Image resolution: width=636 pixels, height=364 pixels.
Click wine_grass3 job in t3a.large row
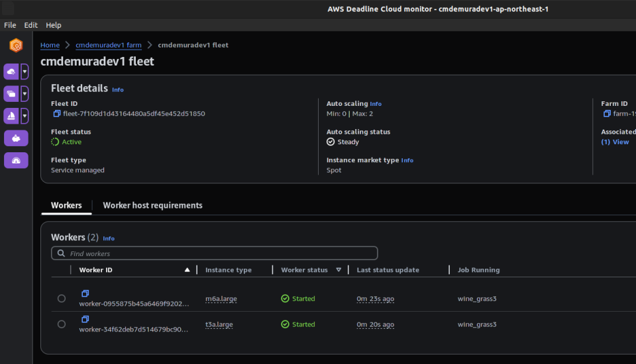click(477, 324)
